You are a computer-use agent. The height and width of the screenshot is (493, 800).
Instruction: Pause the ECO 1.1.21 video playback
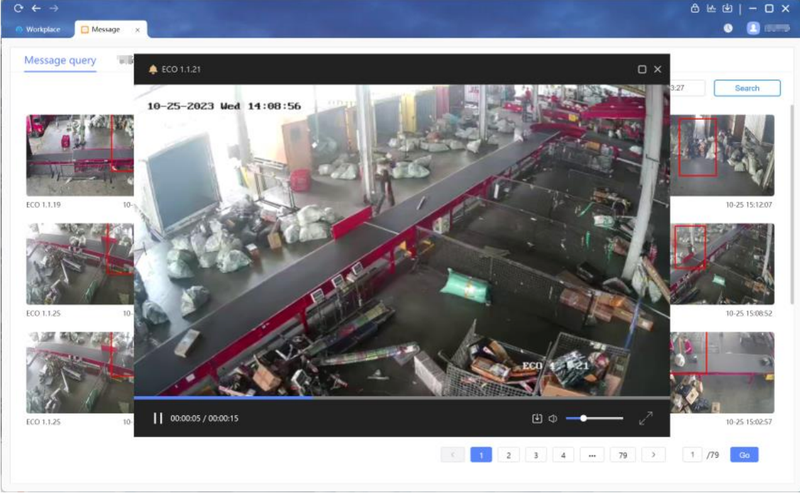158,418
